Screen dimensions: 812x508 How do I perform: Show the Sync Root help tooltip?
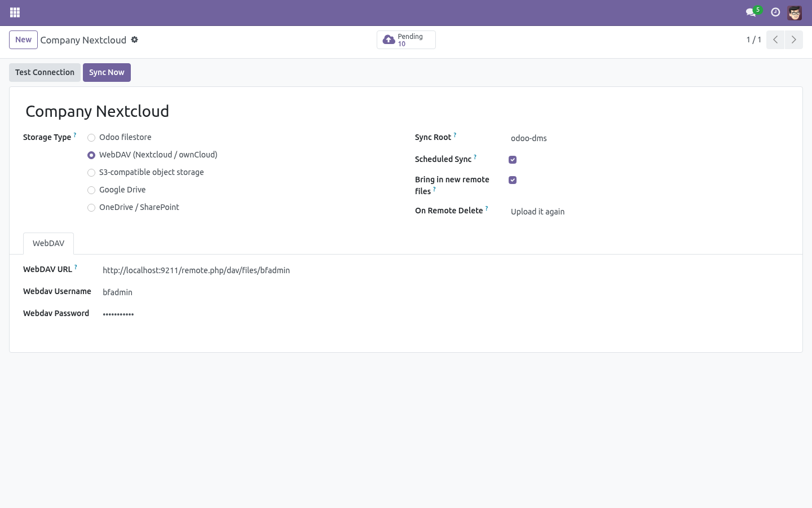455,135
